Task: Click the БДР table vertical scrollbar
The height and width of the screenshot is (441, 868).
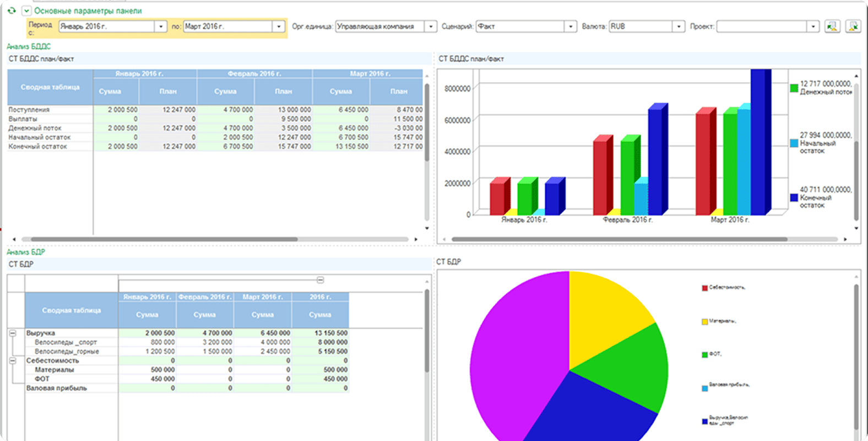Action: point(427,330)
